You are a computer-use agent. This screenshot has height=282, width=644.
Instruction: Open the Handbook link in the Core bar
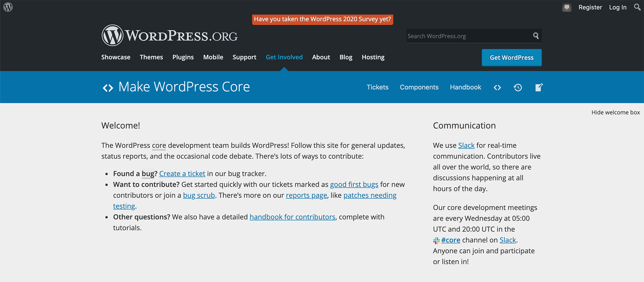coord(465,87)
